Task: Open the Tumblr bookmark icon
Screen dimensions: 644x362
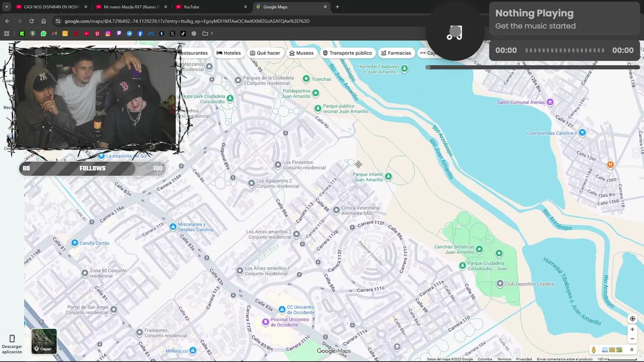Action: 162,34
